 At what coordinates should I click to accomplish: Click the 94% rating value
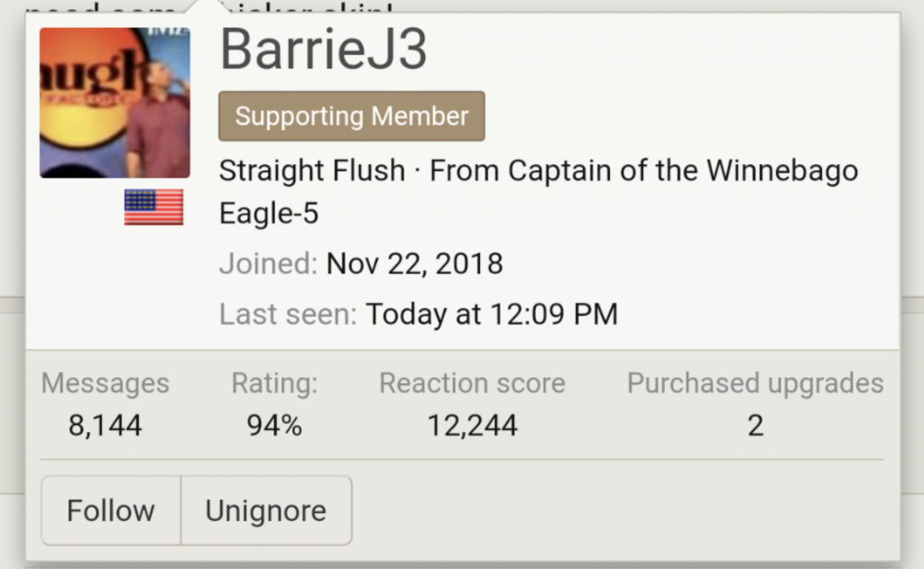click(x=274, y=425)
